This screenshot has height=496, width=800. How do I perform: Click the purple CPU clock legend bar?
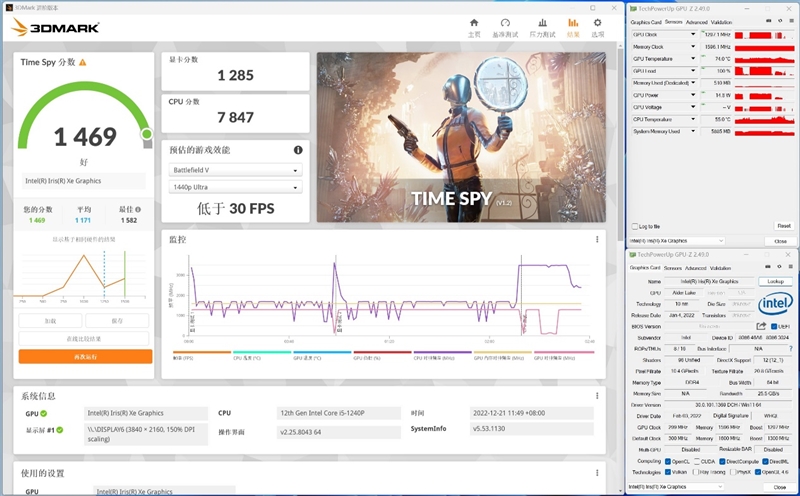442,352
